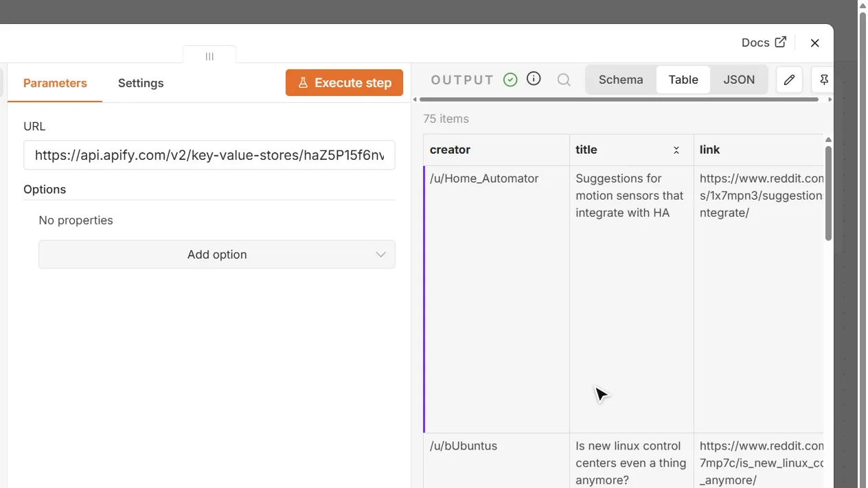Click the 75 items count label
Viewport: 868px width, 488px height.
point(446,119)
